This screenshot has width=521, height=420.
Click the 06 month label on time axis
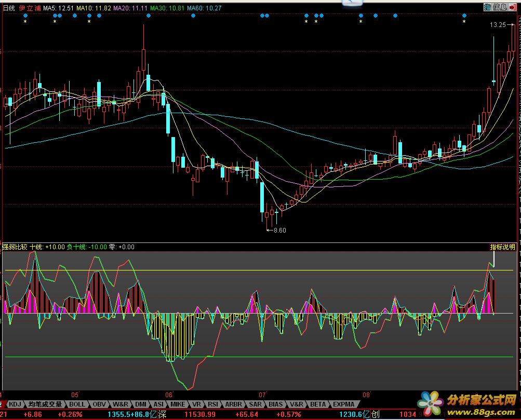click(169, 395)
